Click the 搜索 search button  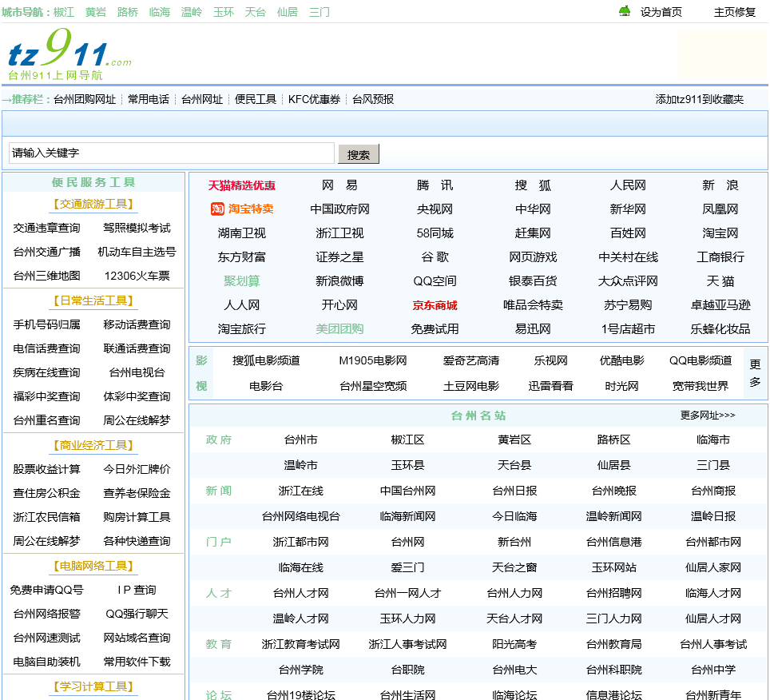(358, 154)
